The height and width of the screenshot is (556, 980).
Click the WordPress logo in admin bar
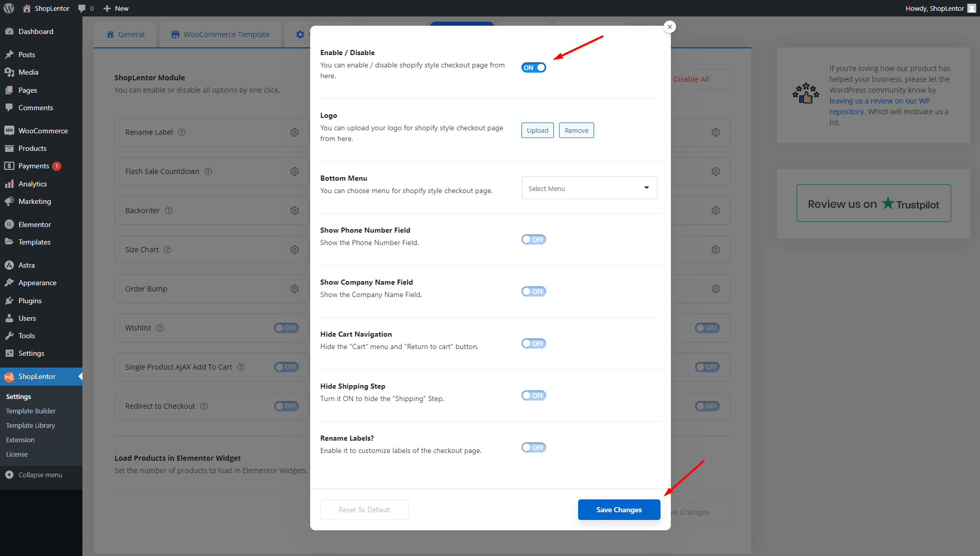point(9,8)
